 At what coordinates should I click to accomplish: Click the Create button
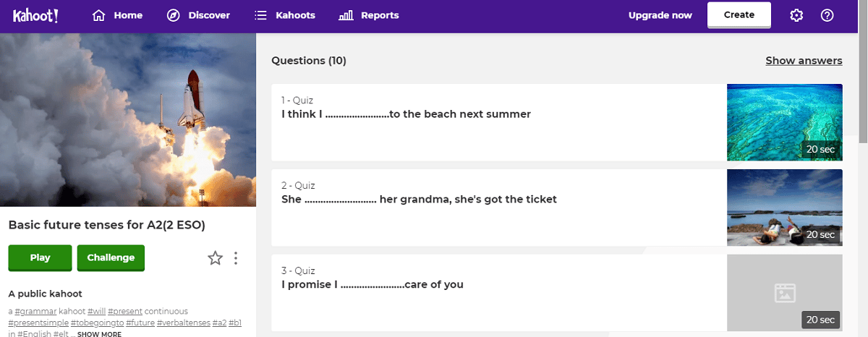point(739,15)
